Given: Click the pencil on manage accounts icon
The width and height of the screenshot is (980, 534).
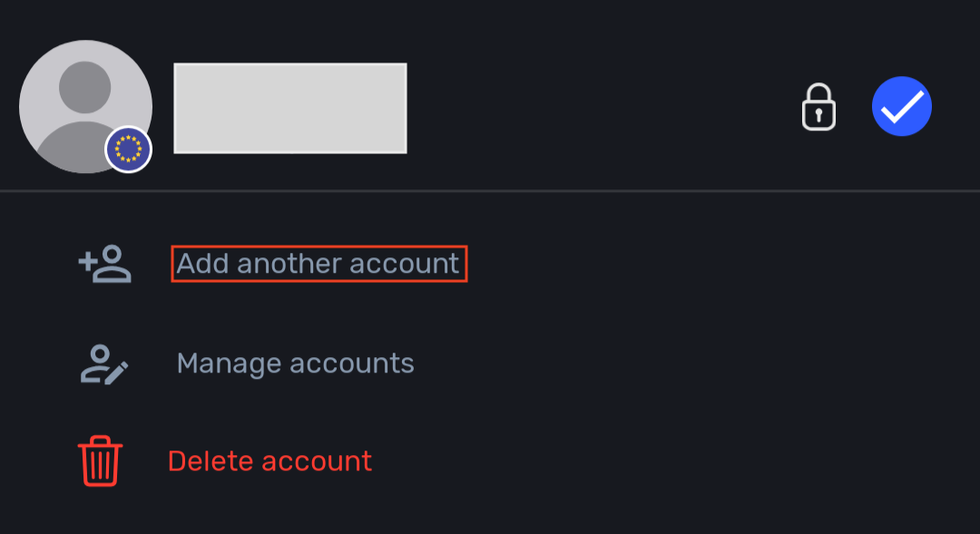Looking at the screenshot, I should [117, 372].
